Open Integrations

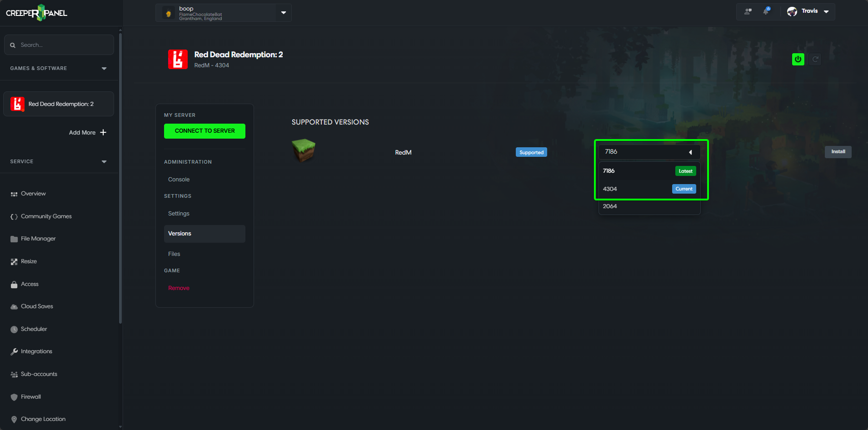click(36, 351)
